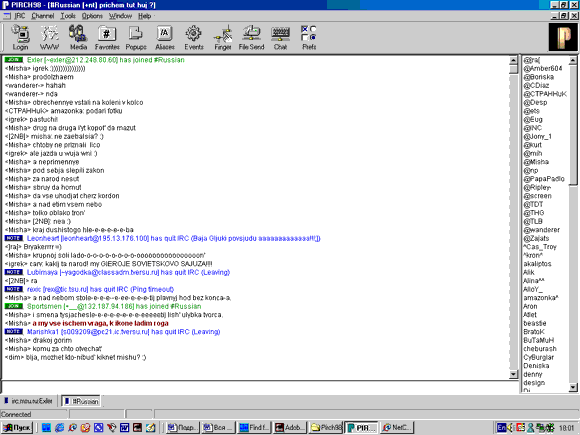Select ^Cas_Troy in the nick list
The width and height of the screenshot is (580, 435).
coord(540,247)
